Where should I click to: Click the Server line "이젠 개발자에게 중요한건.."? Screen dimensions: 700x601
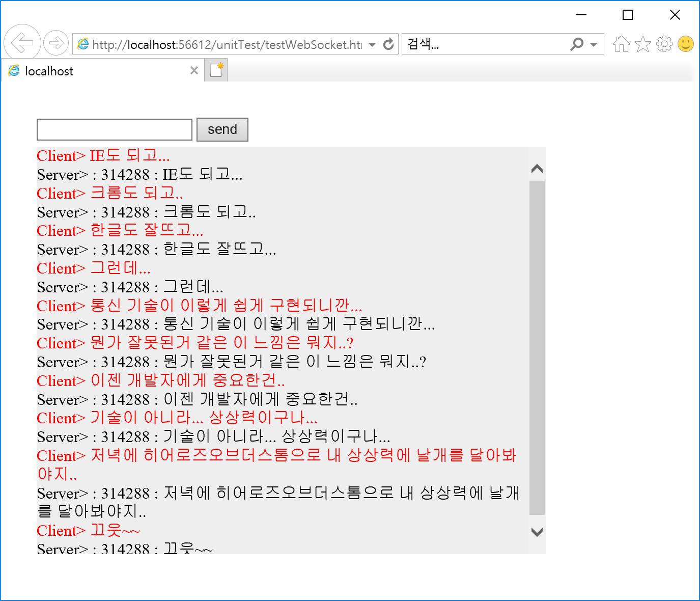pyautogui.click(x=197, y=400)
